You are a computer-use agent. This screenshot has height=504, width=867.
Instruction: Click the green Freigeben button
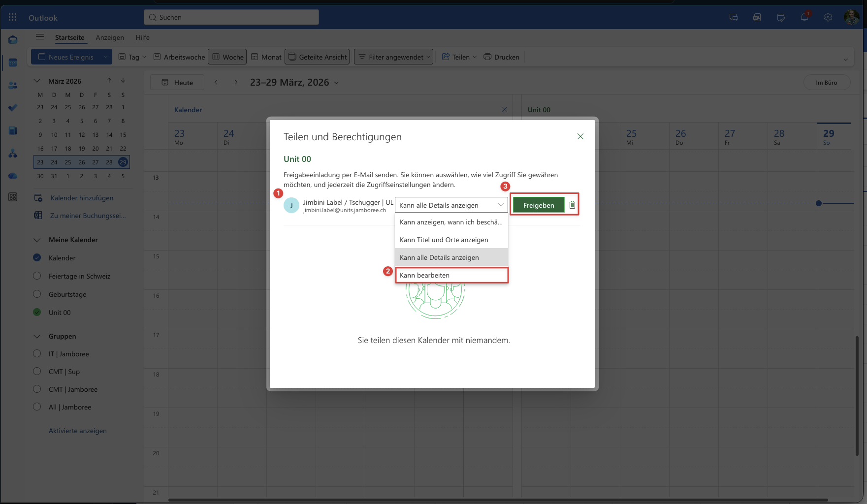[x=538, y=205]
